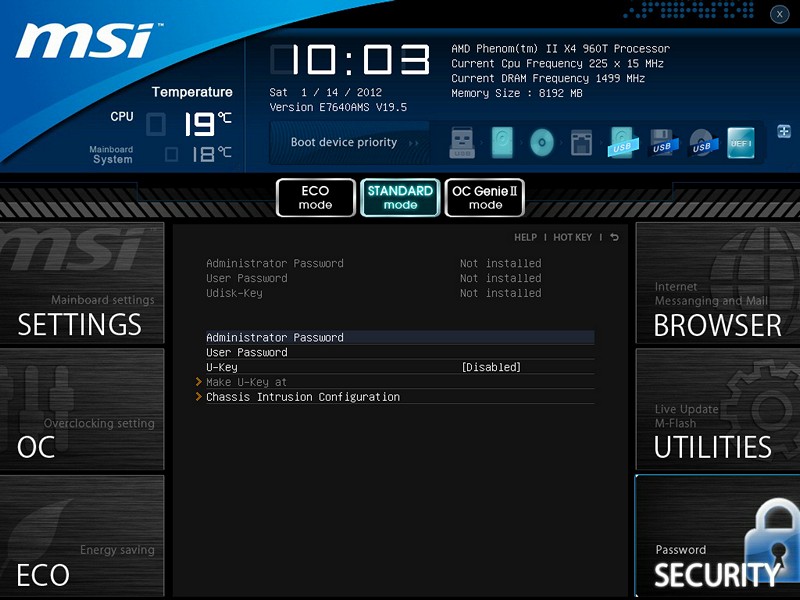Click Current Cpu Frequency 225 x 15 MHz
This screenshot has width=800, height=600.
557,64
